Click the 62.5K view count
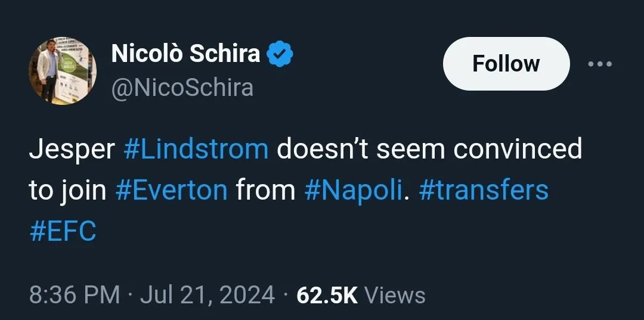 coord(327,295)
